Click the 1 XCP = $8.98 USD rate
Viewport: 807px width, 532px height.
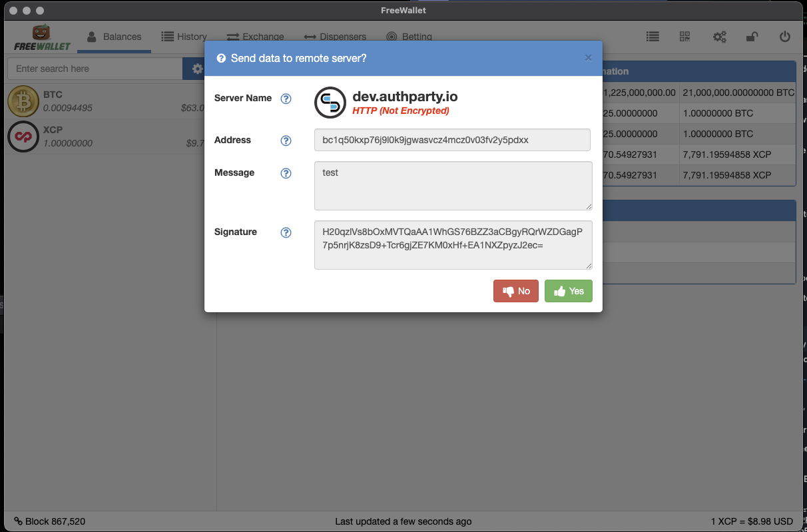pos(752,521)
